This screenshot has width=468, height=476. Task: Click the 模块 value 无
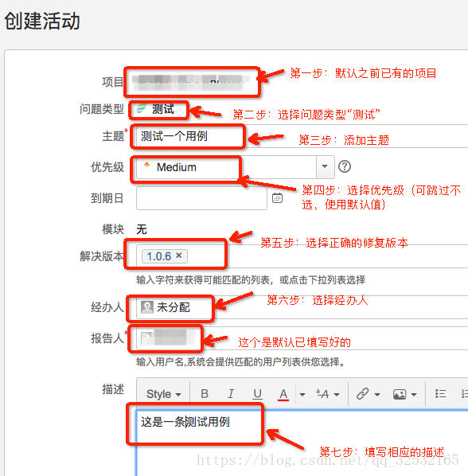[142, 229]
